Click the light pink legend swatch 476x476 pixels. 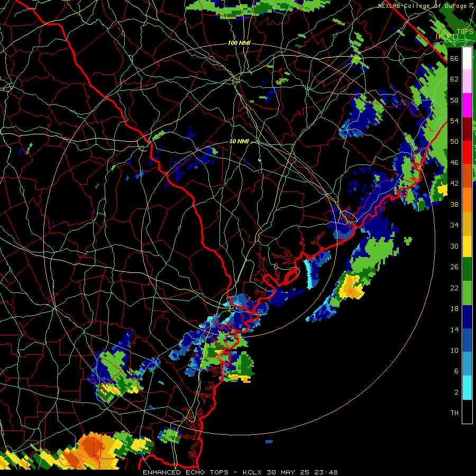pyautogui.click(x=467, y=81)
